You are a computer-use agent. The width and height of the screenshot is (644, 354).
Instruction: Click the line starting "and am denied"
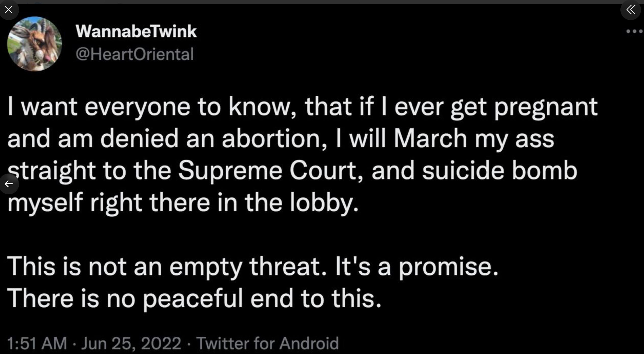click(x=281, y=139)
